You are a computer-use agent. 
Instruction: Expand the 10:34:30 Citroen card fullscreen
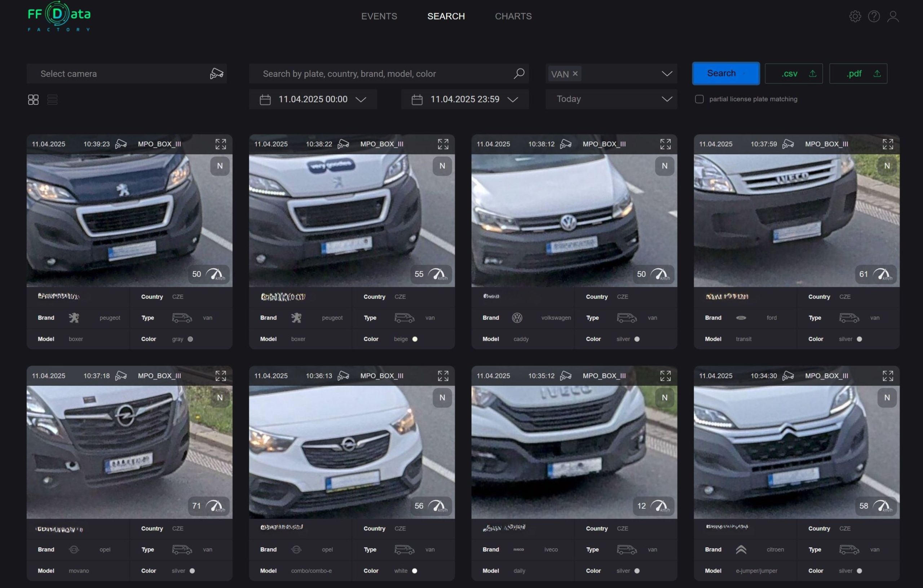[x=888, y=376]
